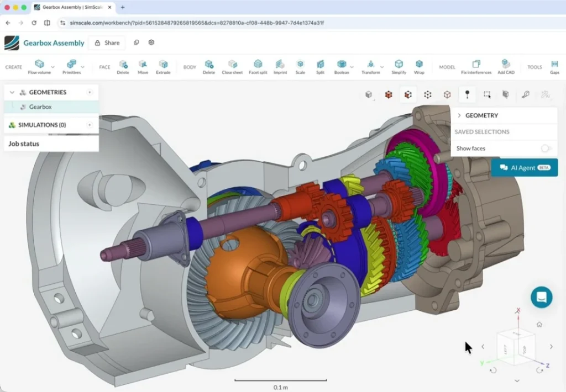Expand the GEOMETRY section in the right panel
566x392 pixels.
459,115
